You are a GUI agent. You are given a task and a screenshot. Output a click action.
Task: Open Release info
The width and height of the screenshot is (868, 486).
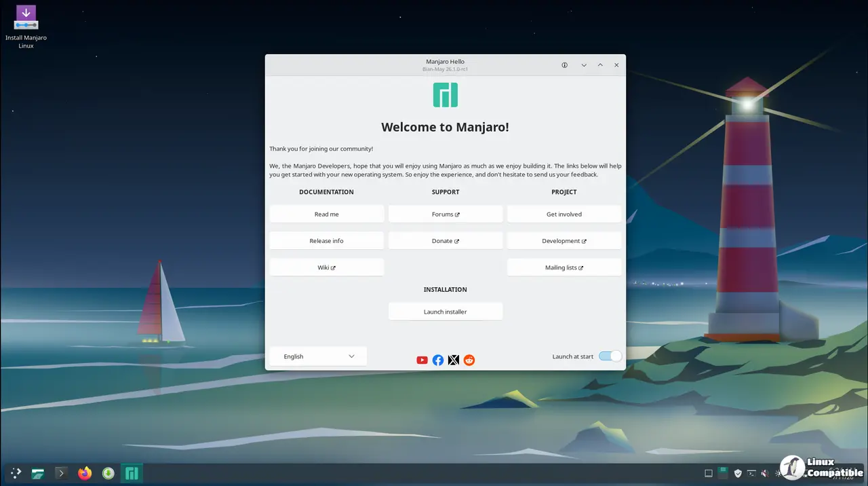pyautogui.click(x=327, y=241)
